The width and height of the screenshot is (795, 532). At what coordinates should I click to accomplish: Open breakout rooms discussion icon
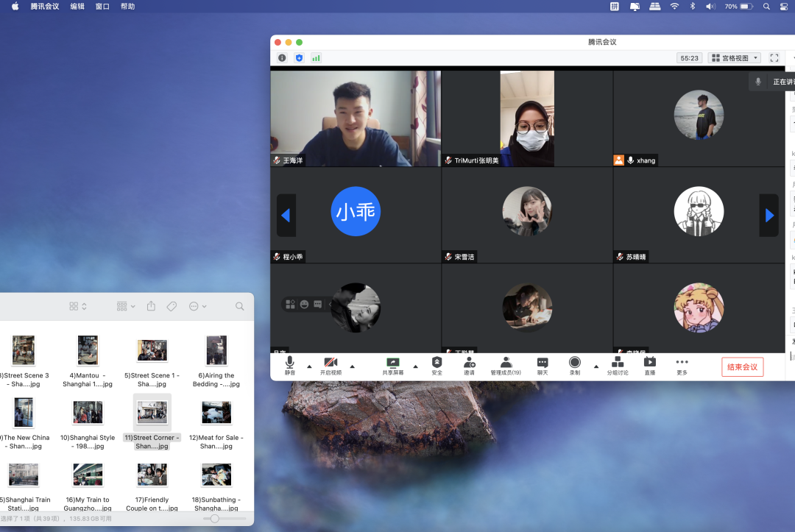pyautogui.click(x=618, y=365)
